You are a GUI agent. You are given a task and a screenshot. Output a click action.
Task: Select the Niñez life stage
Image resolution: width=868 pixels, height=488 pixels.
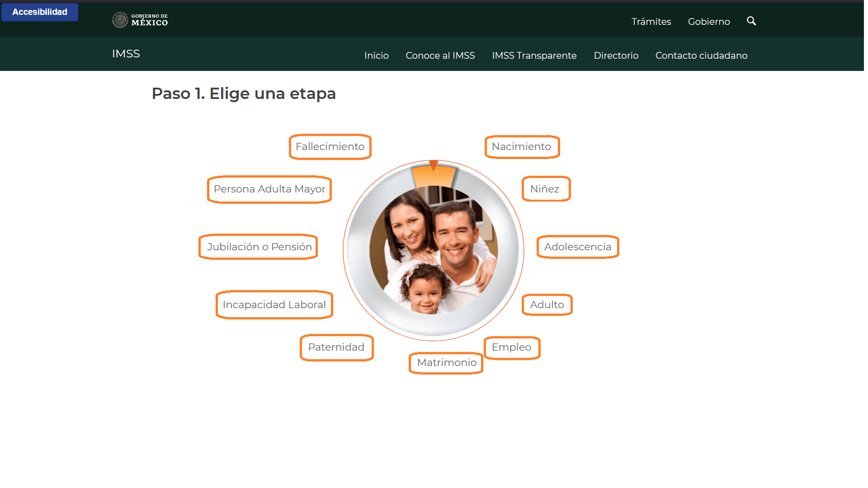click(546, 188)
